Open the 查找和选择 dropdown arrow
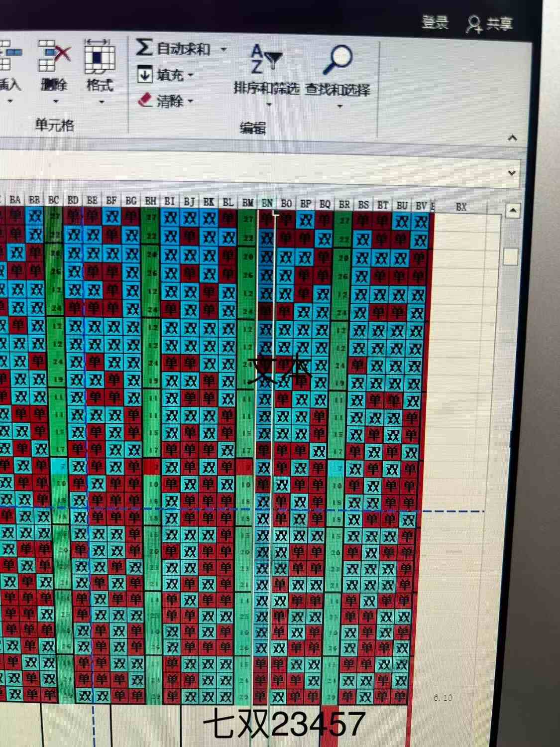The image size is (560, 747). pyautogui.click(x=340, y=106)
